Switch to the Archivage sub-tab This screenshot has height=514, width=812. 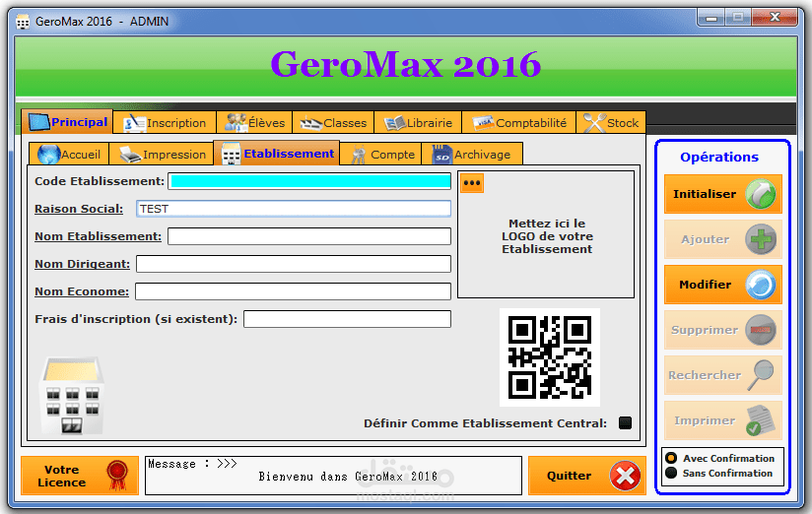pyautogui.click(x=471, y=155)
